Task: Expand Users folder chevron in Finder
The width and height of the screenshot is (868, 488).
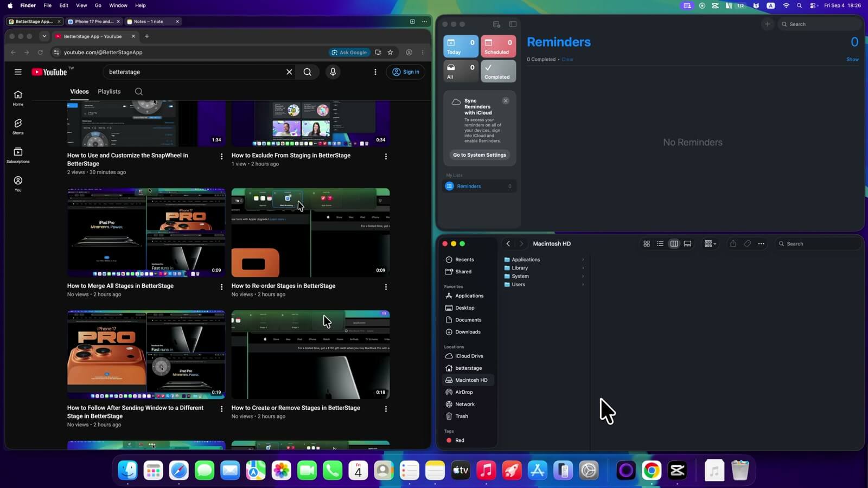Action: tap(583, 285)
